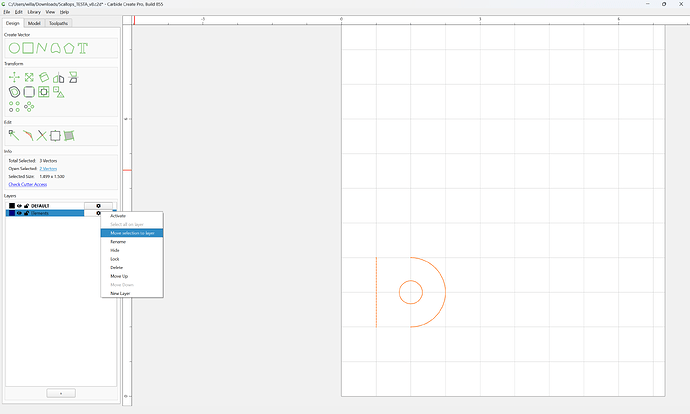Choose New Layer in the context menu
This screenshot has height=414, width=690.
coord(132,293)
